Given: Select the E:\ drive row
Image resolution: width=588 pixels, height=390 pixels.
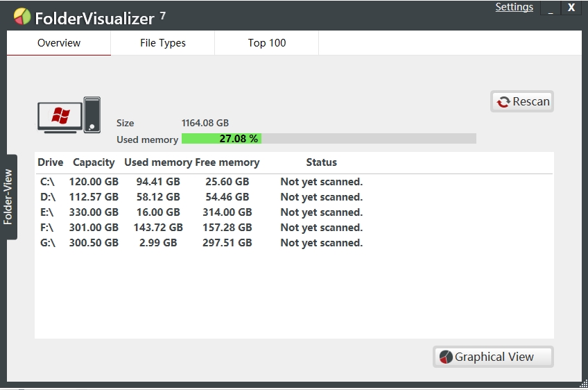Looking at the screenshot, I should (x=295, y=212).
